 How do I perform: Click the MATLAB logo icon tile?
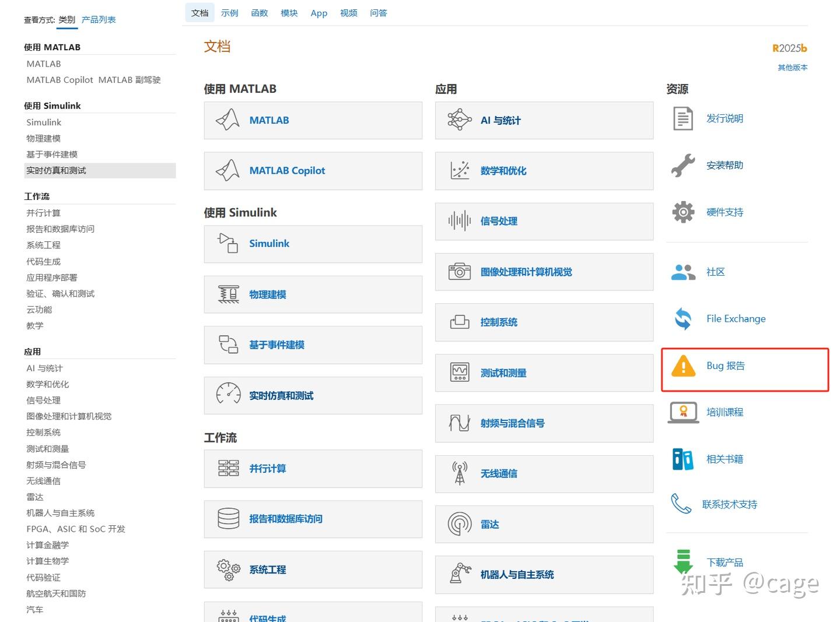tap(228, 120)
